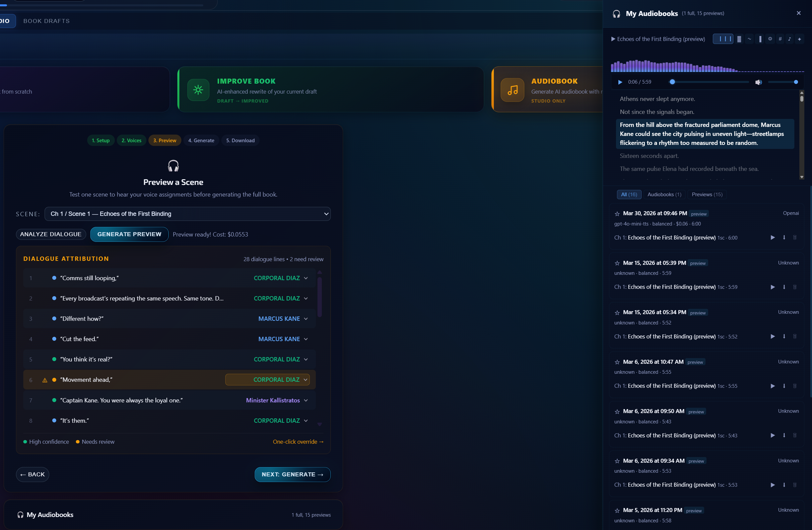This screenshot has width=812, height=530.
Task: Mute audio with the speaker icon
Action: (758, 82)
